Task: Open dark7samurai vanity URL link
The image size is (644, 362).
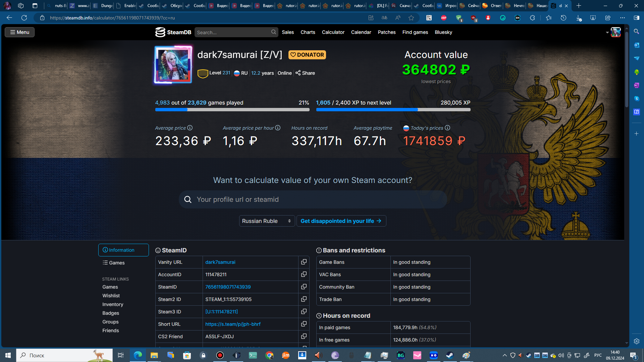Action: click(x=220, y=262)
